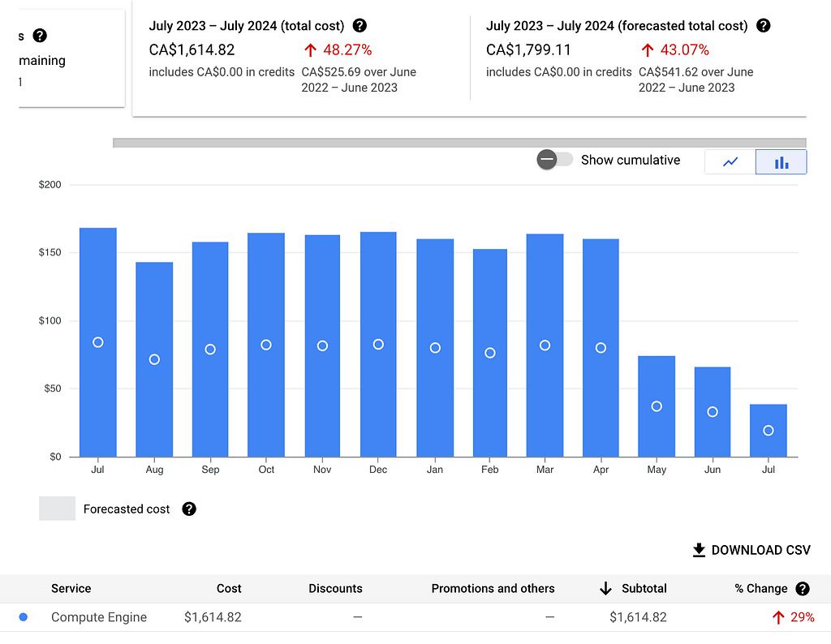Sort table by % Change column

tap(761, 588)
